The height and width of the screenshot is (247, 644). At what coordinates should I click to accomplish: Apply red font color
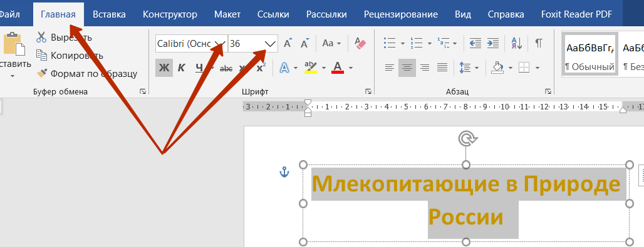[338, 68]
